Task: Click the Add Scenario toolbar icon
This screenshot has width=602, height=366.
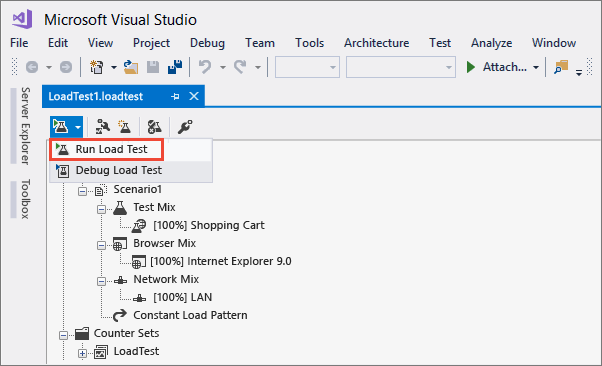Action: [x=103, y=126]
